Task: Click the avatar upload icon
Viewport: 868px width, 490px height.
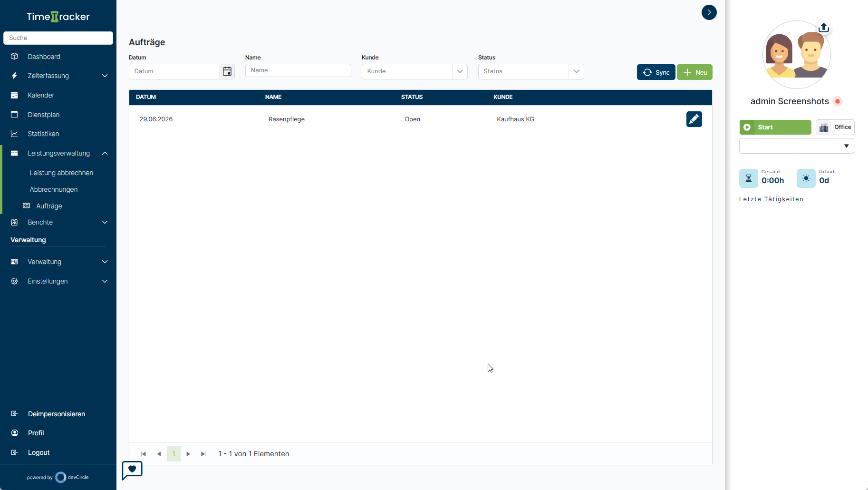Action: [824, 28]
